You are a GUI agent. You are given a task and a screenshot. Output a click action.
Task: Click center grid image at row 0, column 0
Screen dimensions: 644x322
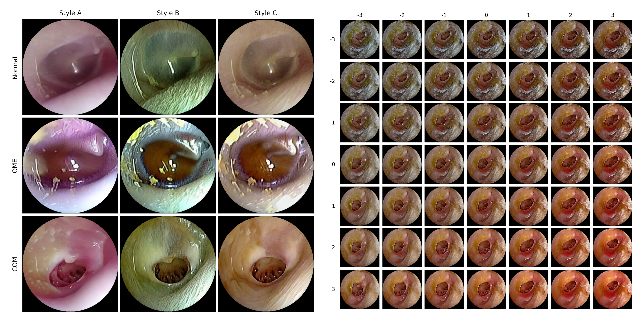486,165
